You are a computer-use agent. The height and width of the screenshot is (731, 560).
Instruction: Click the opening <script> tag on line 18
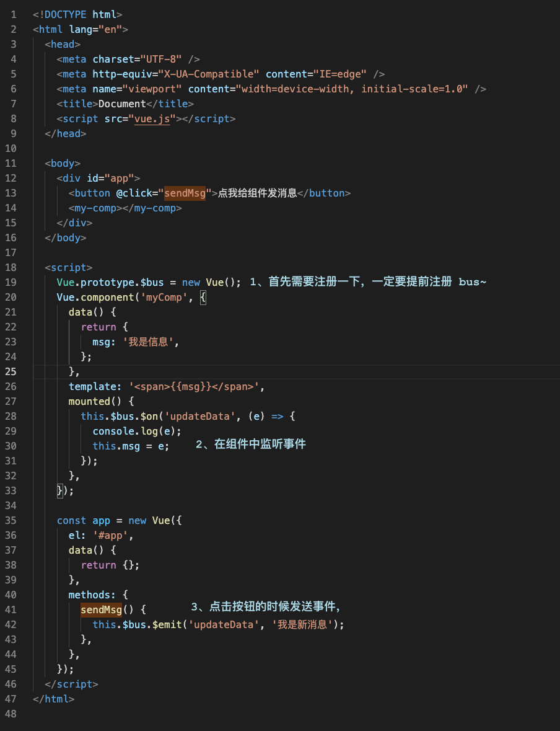pyautogui.click(x=69, y=268)
